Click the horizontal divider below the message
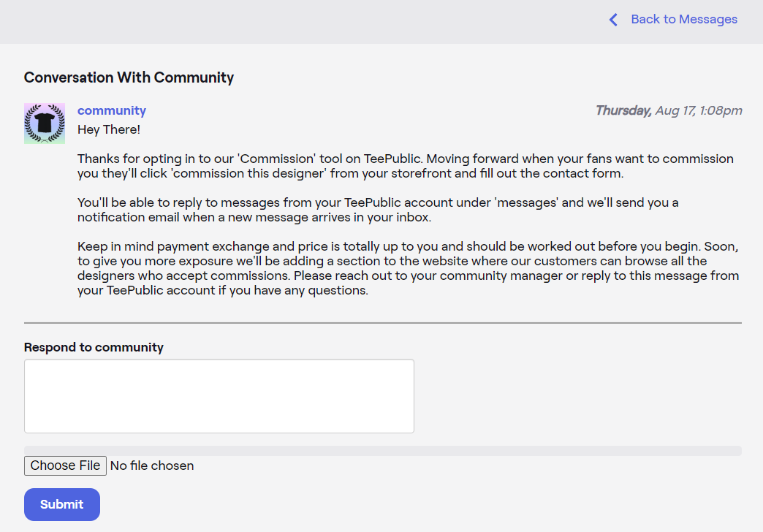Screen dimensions: 763x532 382,323
